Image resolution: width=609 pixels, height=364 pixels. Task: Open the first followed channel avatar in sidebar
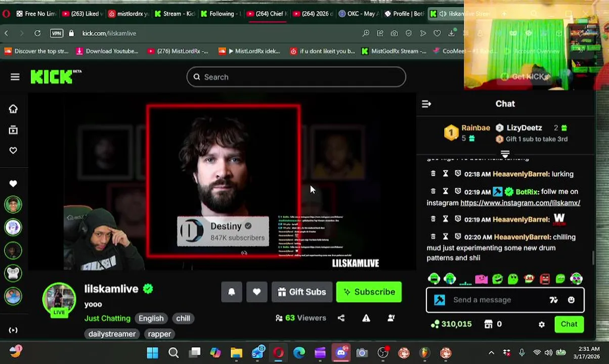click(x=13, y=204)
